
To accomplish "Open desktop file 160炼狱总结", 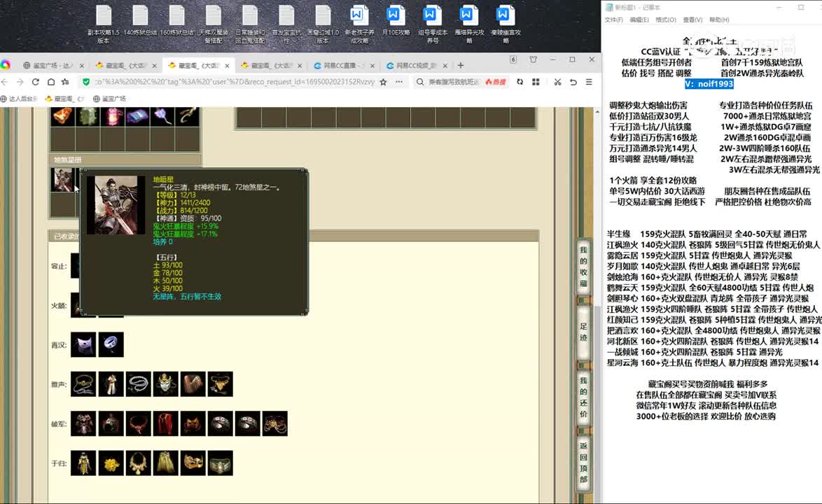I will point(176,21).
